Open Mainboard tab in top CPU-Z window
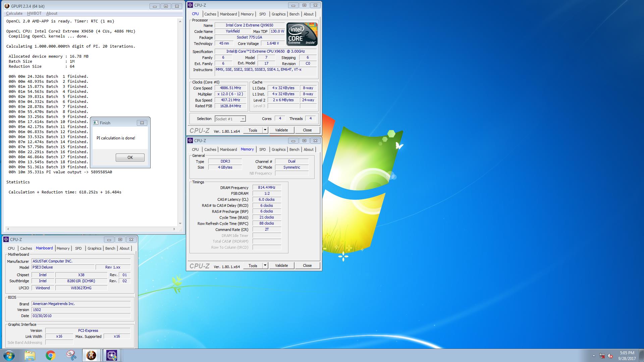The image size is (644, 362). coord(228,14)
